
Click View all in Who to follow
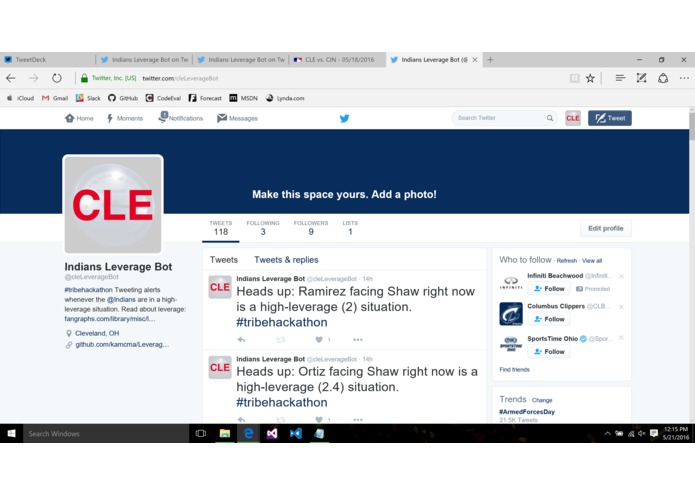pyautogui.click(x=592, y=261)
